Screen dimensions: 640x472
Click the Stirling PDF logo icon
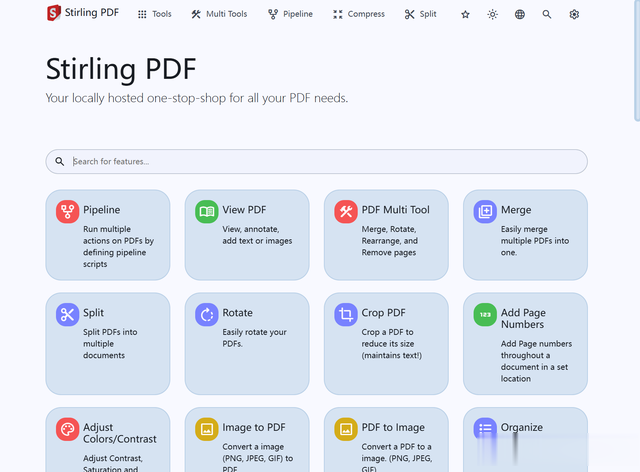(53, 13)
